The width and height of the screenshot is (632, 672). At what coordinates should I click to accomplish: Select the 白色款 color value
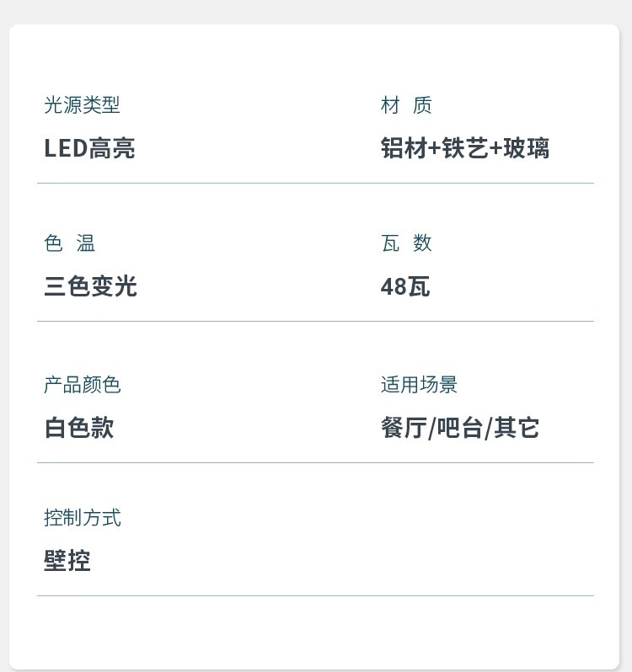tap(78, 428)
